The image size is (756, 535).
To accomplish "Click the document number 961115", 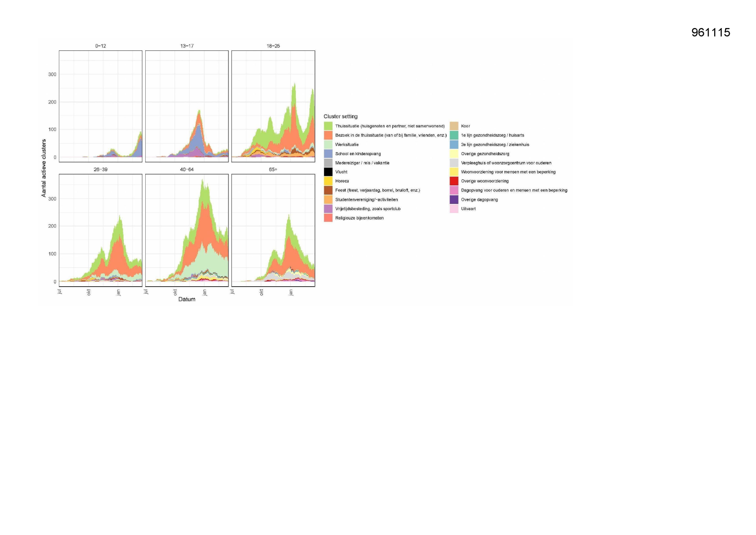I will (x=710, y=33).
